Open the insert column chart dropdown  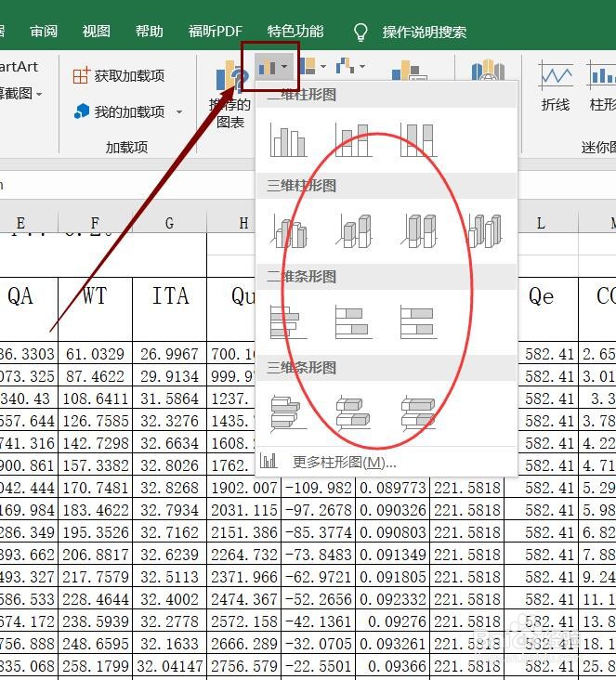point(272,67)
